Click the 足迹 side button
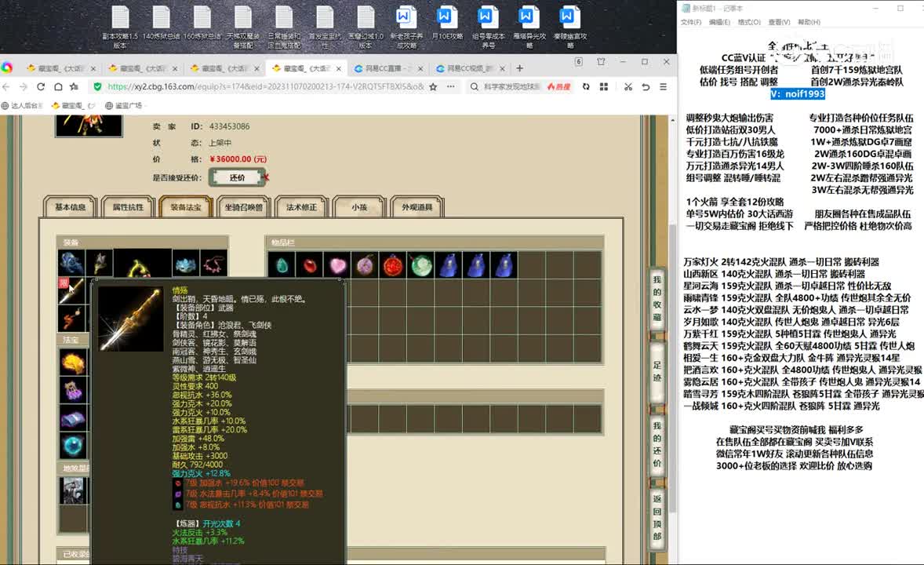This screenshot has width=924, height=565. click(657, 371)
